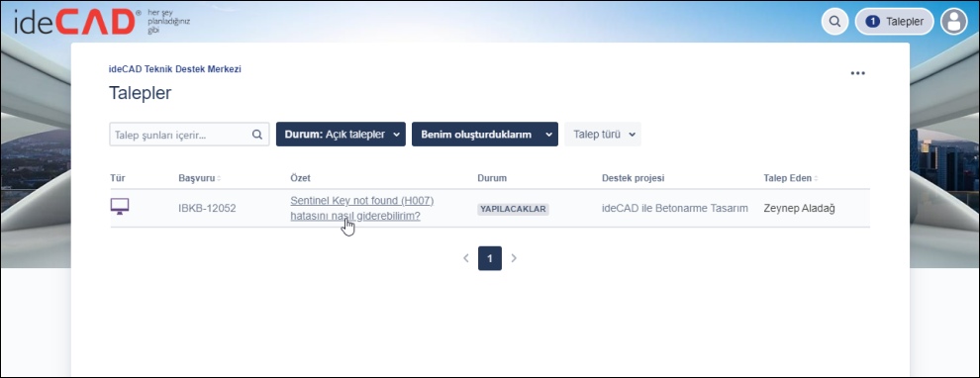The image size is (980, 378).
Task: Click the monitor type icon in IBKB-12052 row
Action: [x=120, y=206]
